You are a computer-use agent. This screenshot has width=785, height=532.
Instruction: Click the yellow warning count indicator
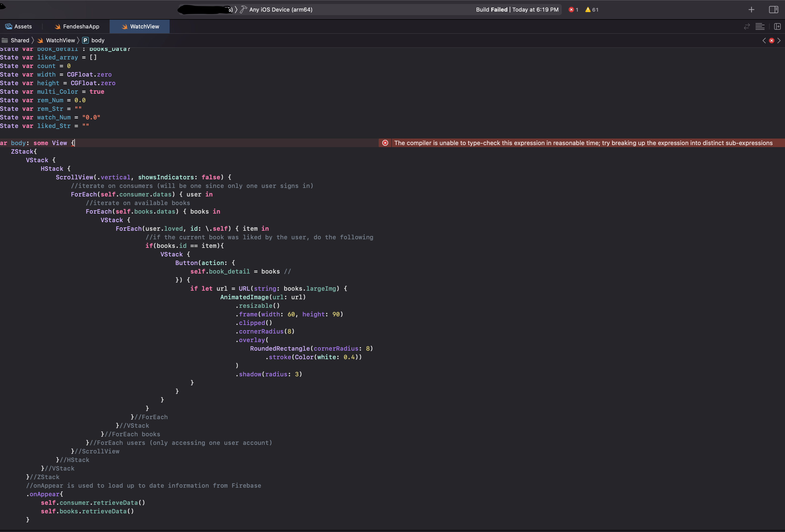click(592, 10)
